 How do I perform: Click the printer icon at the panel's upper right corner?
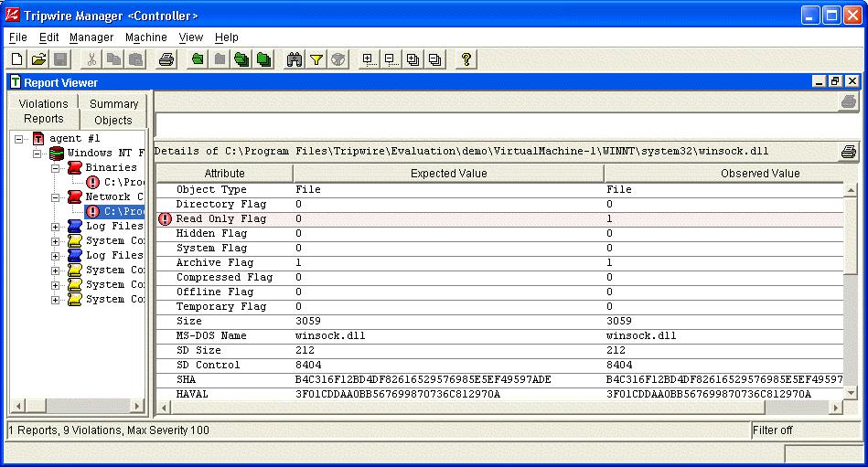(848, 101)
